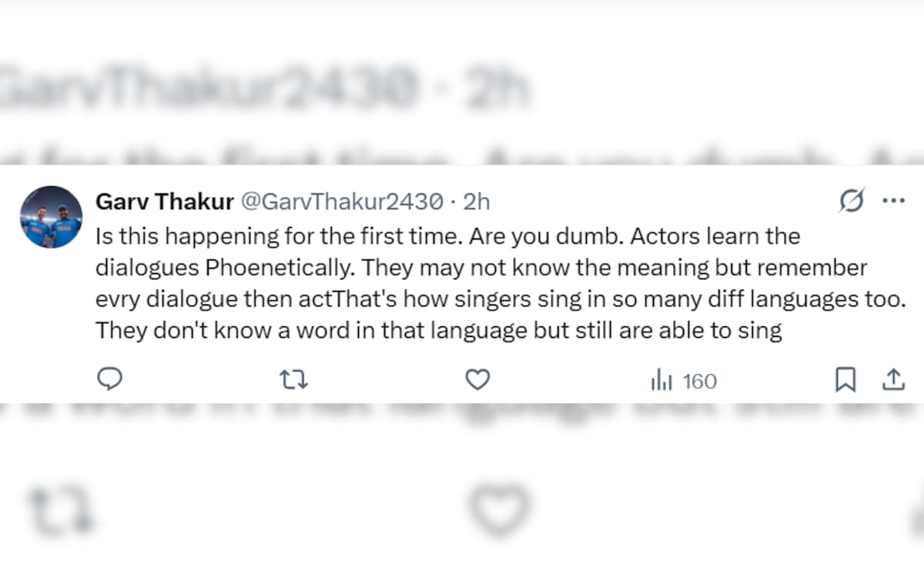
Task: Reply to Garv Thakur's tweet
Action: [x=110, y=379]
